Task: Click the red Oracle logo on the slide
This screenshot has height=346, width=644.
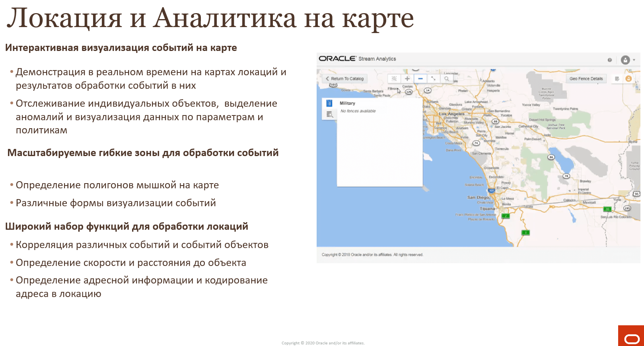Action: [x=631, y=336]
